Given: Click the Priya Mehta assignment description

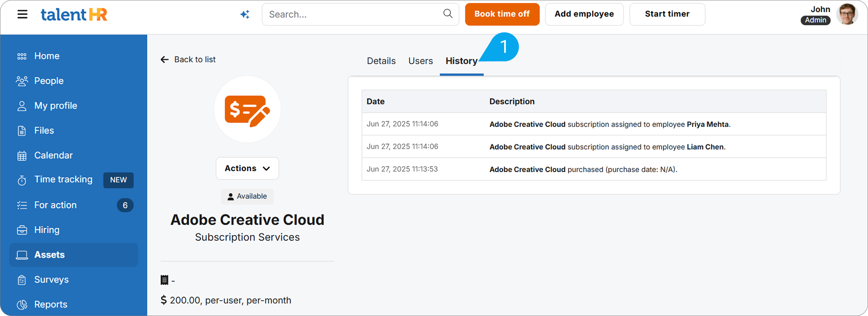Looking at the screenshot, I should click(x=610, y=124).
